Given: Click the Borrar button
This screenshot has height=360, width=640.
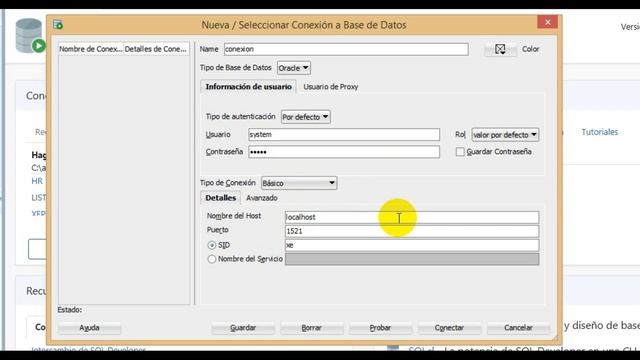Looking at the screenshot, I should coord(311,328).
